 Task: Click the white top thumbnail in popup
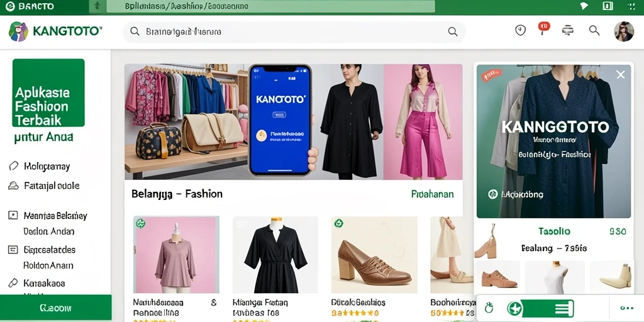pyautogui.click(x=555, y=277)
